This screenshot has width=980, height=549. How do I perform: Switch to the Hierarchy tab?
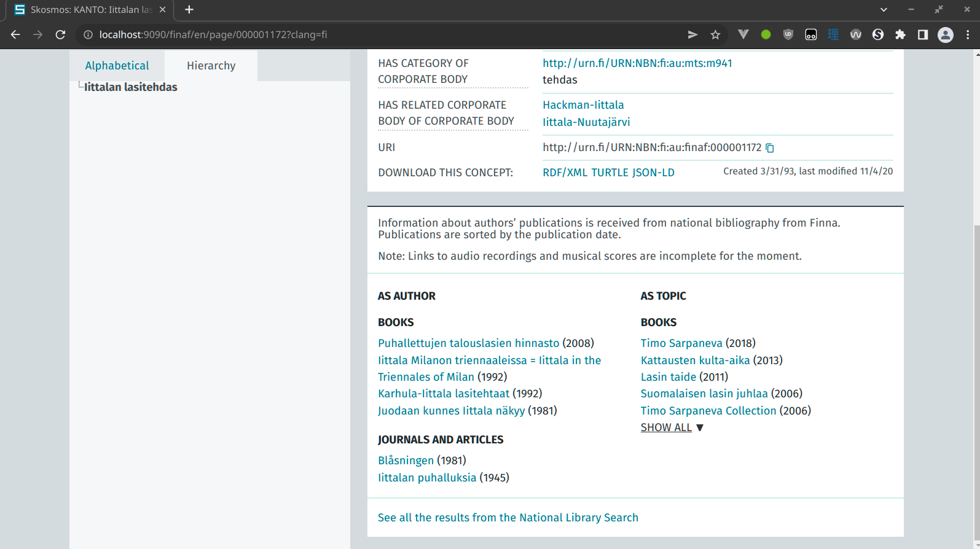point(211,66)
